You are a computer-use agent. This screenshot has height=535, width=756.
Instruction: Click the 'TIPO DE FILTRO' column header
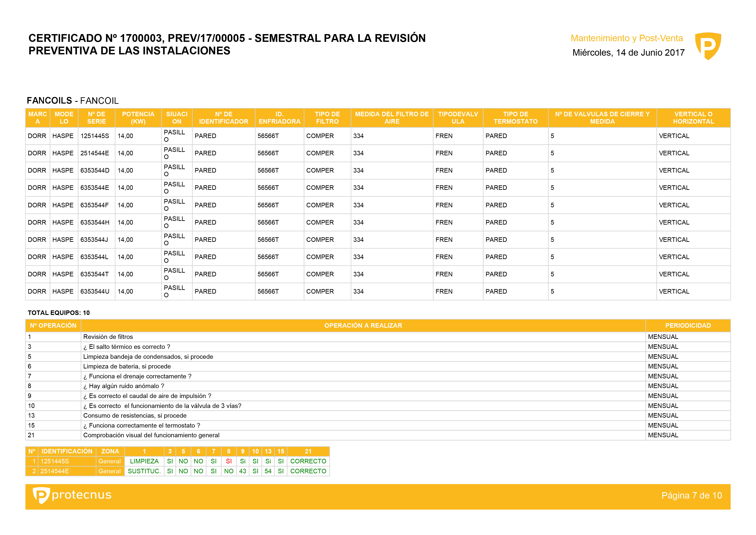pos(327,118)
